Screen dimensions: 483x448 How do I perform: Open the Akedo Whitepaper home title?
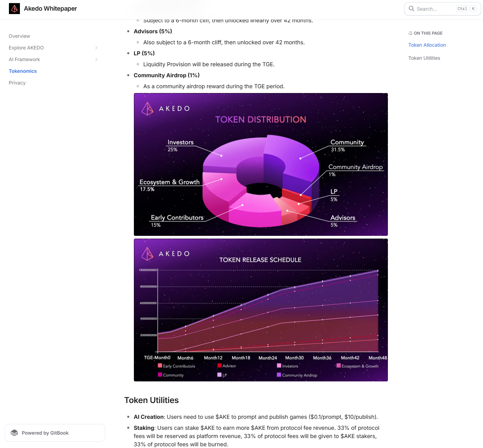pos(50,9)
